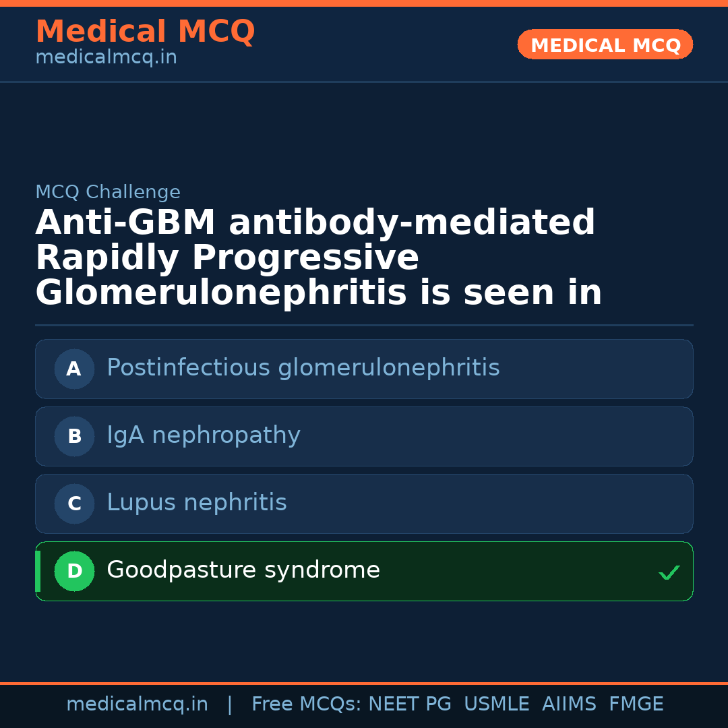This screenshot has width=728, height=728.
Task: Click the large Medical MCQ header title
Action: tap(145, 32)
